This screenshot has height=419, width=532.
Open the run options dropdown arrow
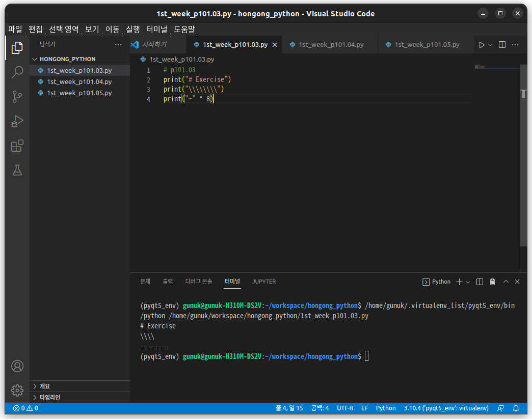tap(490, 45)
